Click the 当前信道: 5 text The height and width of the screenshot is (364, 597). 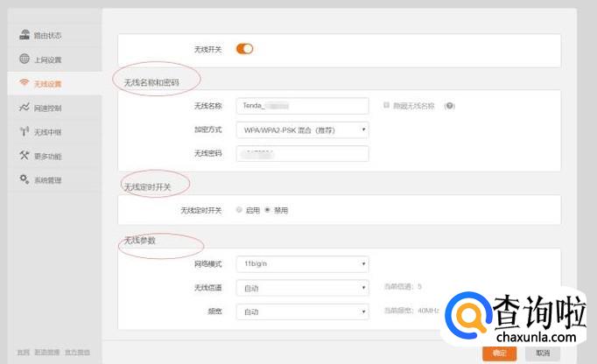[403, 286]
